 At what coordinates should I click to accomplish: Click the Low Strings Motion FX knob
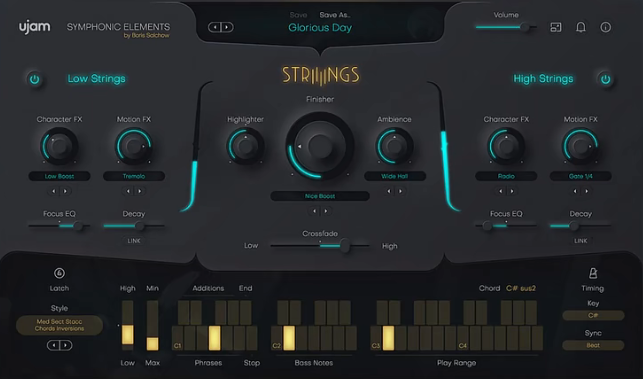(134, 146)
